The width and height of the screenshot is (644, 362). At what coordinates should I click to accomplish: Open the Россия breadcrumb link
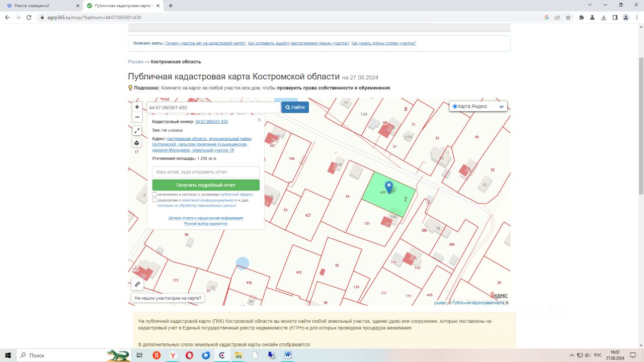click(135, 62)
